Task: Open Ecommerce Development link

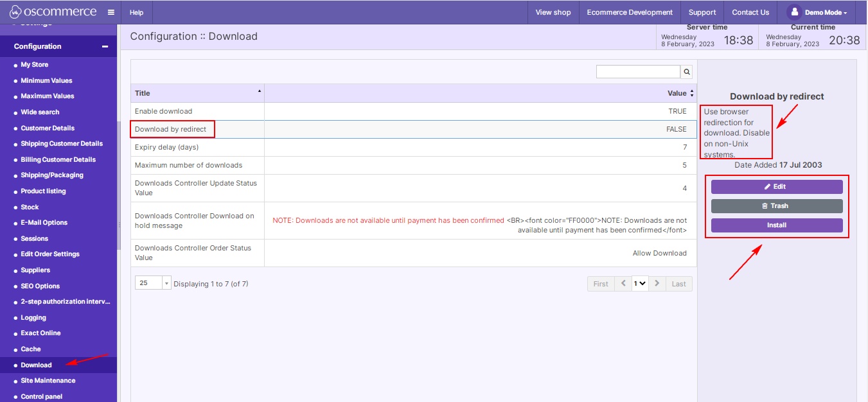Action: click(630, 12)
